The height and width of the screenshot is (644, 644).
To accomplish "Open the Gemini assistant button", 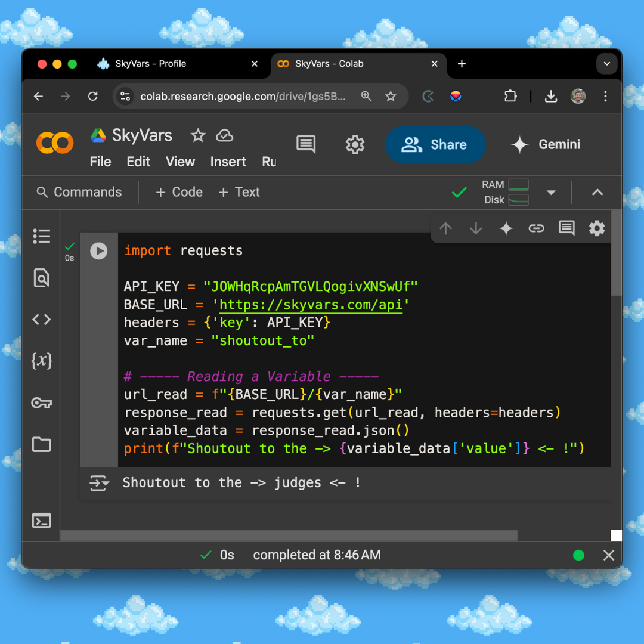I will [546, 144].
